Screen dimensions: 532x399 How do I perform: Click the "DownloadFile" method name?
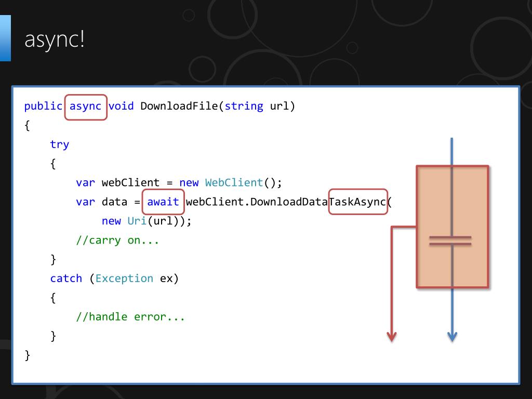(x=179, y=106)
